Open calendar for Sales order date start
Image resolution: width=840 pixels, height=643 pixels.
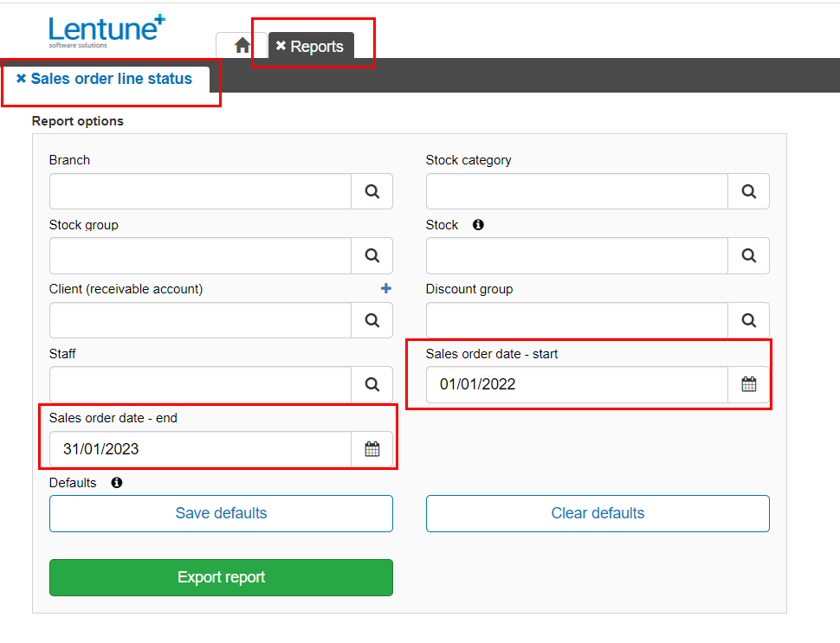(748, 384)
